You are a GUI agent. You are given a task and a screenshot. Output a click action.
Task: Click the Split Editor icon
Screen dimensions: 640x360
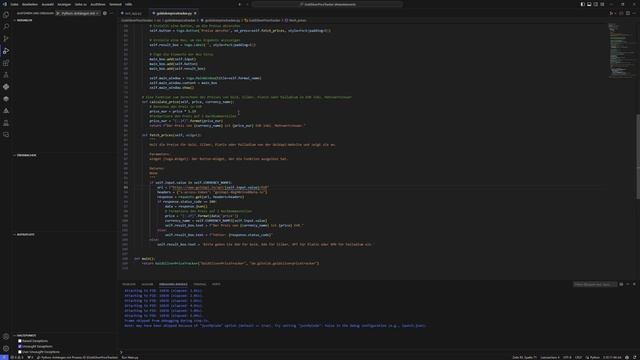point(628,13)
